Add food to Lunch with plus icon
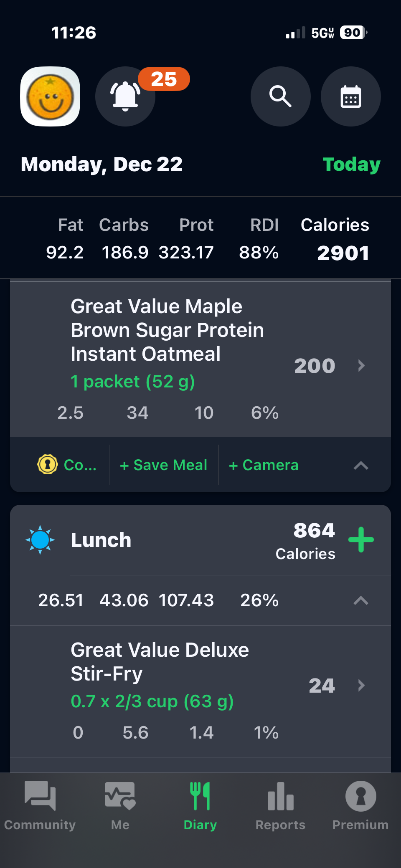 point(361,539)
